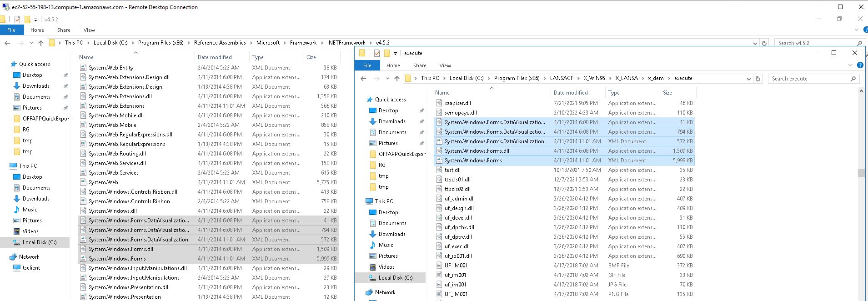The width and height of the screenshot is (868, 301).
Task: Expand recent locations dropdown in v4.5.2 window
Action: pyautogui.click(x=31, y=43)
